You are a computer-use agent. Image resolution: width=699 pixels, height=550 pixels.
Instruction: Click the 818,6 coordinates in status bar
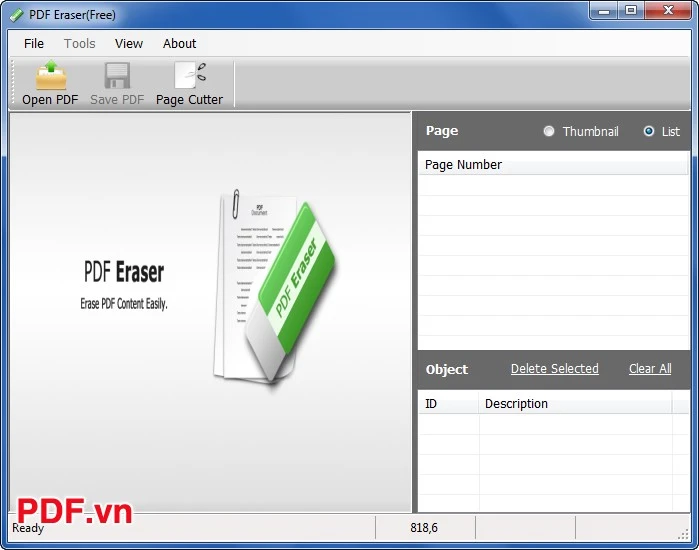click(424, 528)
